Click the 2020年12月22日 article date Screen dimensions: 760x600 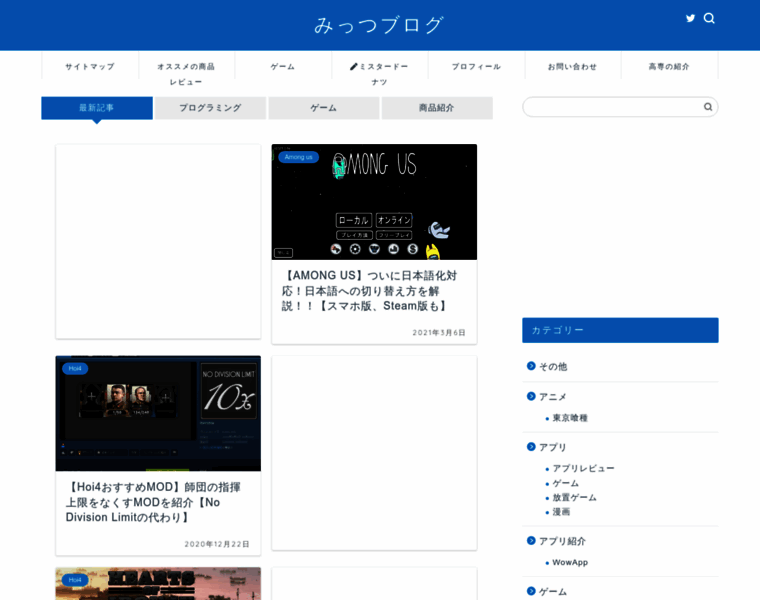pyautogui.click(x=217, y=544)
